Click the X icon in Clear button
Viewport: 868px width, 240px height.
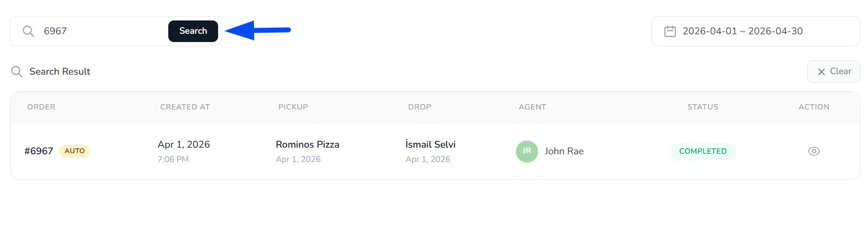[x=821, y=72]
